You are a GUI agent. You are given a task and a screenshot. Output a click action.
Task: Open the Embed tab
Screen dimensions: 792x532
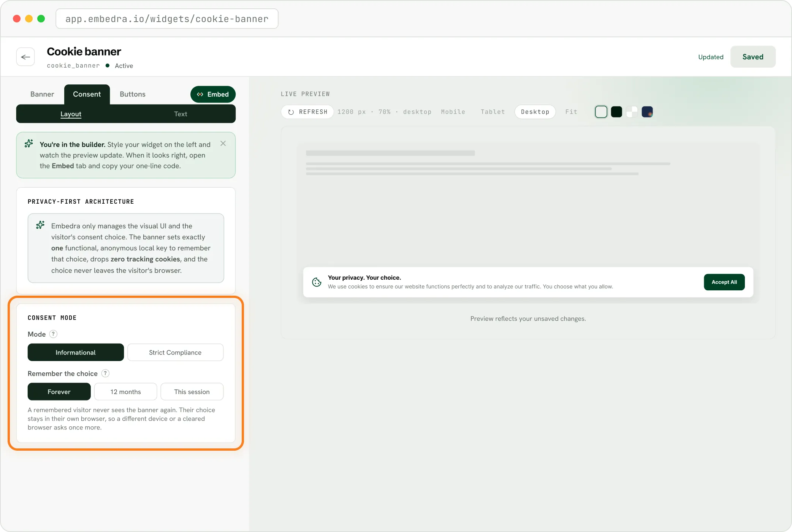point(213,94)
